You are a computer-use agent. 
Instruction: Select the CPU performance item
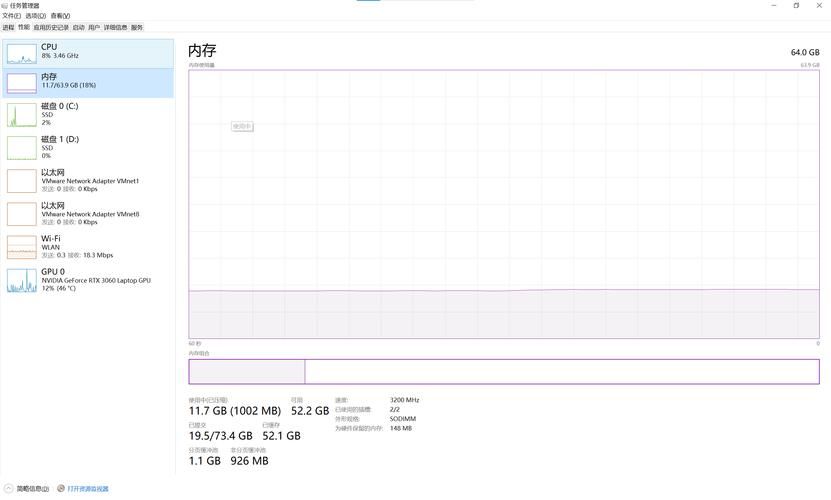point(88,53)
